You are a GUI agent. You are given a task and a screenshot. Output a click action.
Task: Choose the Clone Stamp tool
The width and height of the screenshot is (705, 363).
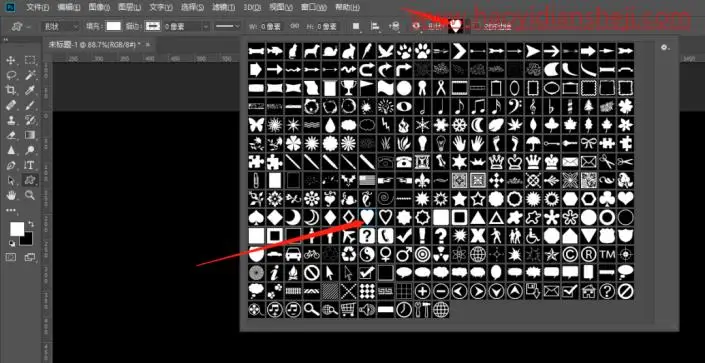[x=12, y=120]
